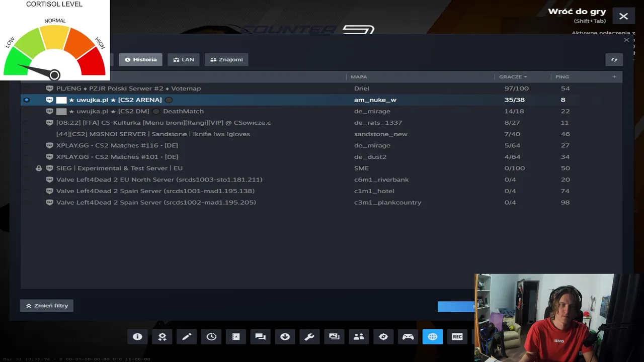Screen dimensions: 644x362
Task: Click the large X next to Wróć do gry
Action: point(623,16)
